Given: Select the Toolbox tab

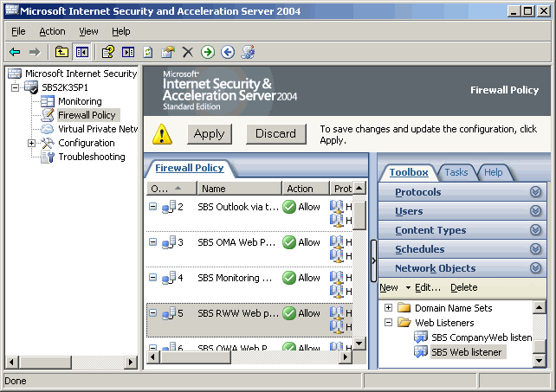Looking at the screenshot, I should click(409, 172).
